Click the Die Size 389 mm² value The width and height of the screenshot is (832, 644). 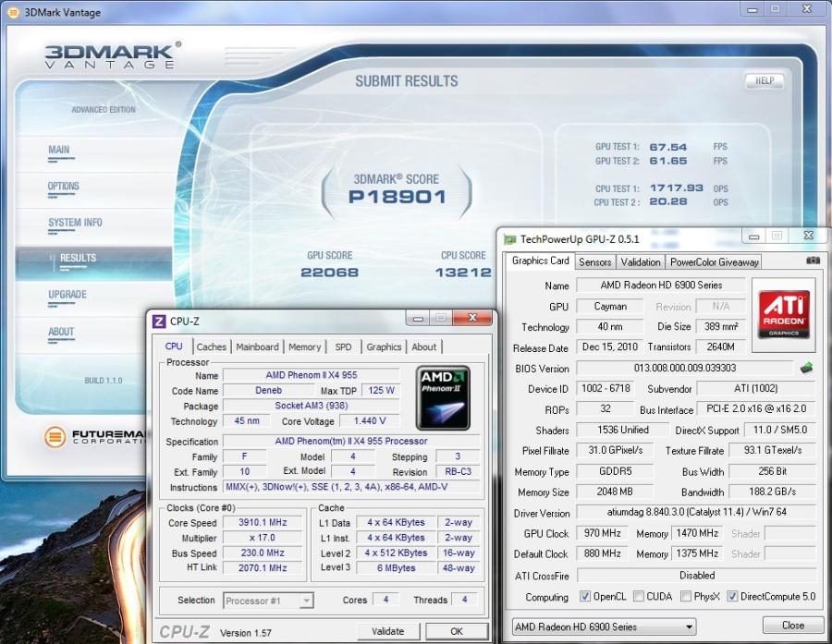point(721,327)
